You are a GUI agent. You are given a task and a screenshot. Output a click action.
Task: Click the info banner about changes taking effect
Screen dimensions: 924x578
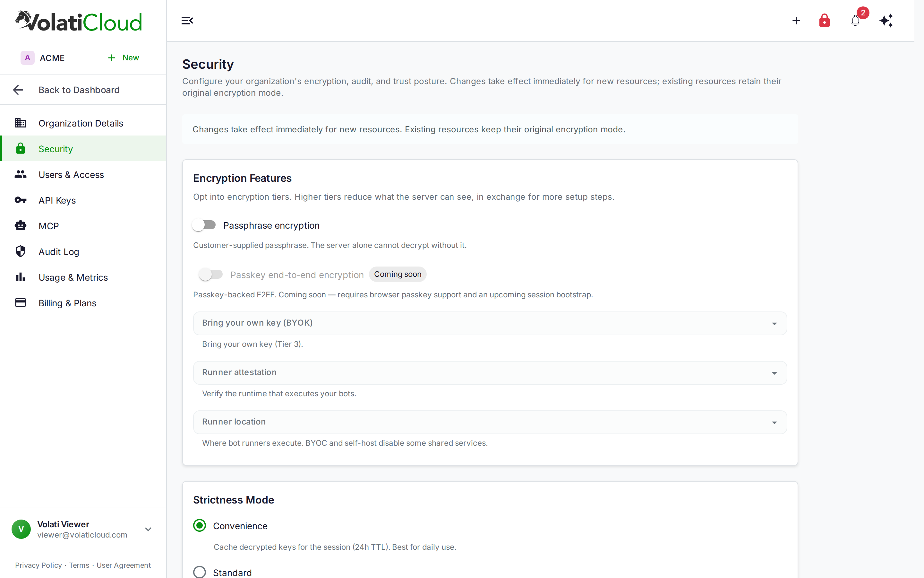point(490,129)
